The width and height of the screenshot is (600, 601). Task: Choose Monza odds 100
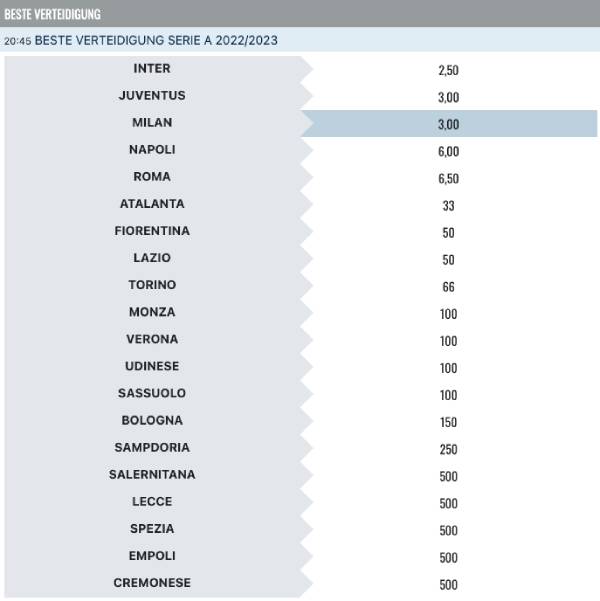[449, 314]
